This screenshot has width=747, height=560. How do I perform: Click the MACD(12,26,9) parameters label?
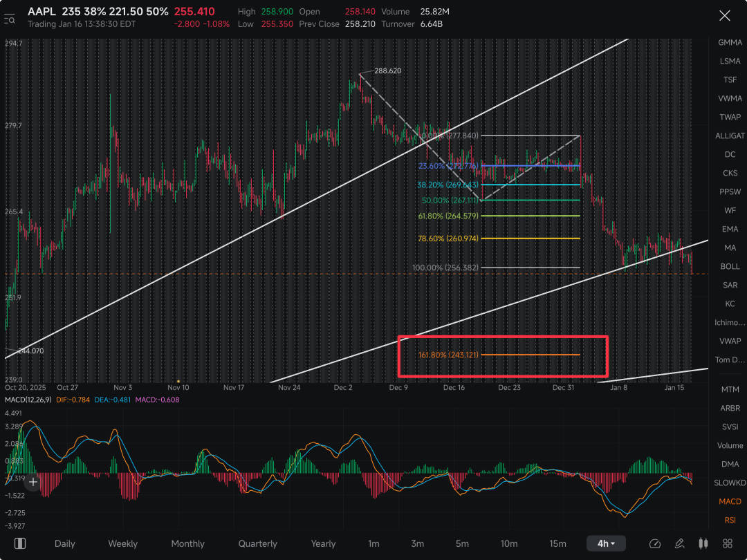point(28,400)
